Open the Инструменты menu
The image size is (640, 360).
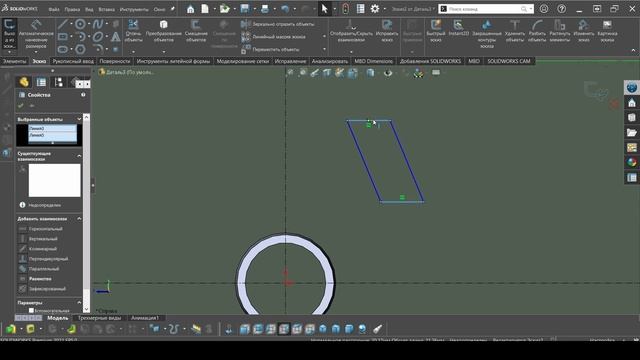(x=134, y=9)
